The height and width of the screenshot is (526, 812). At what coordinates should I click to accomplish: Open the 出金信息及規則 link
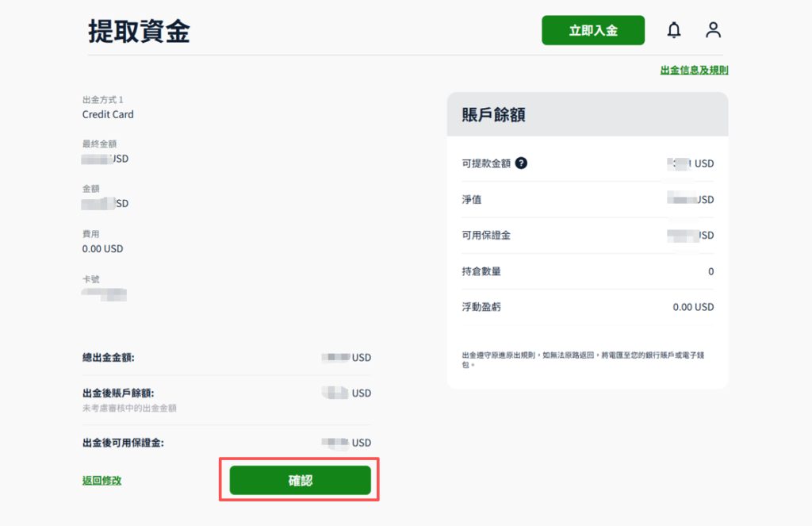click(693, 70)
